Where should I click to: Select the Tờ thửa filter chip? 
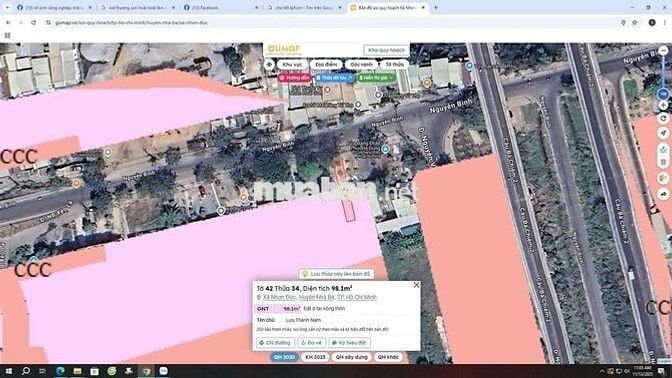(394, 65)
